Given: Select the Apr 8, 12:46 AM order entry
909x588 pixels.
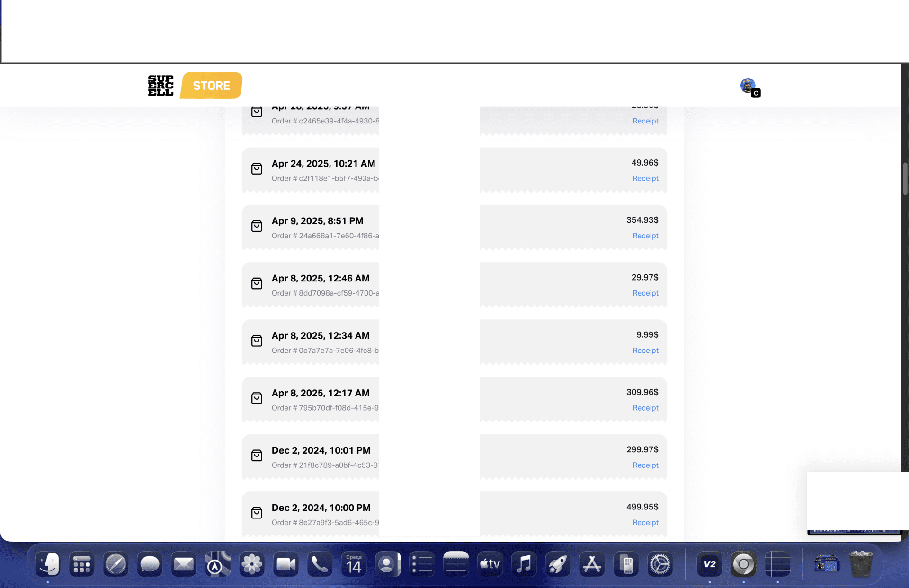Looking at the screenshot, I should click(x=321, y=278).
